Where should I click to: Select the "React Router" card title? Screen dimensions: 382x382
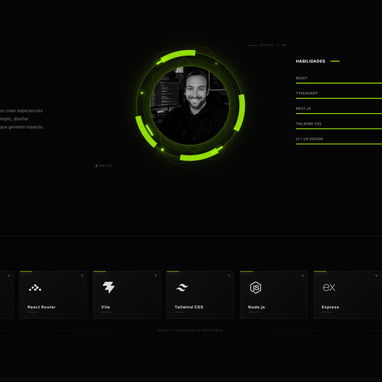[x=42, y=307]
